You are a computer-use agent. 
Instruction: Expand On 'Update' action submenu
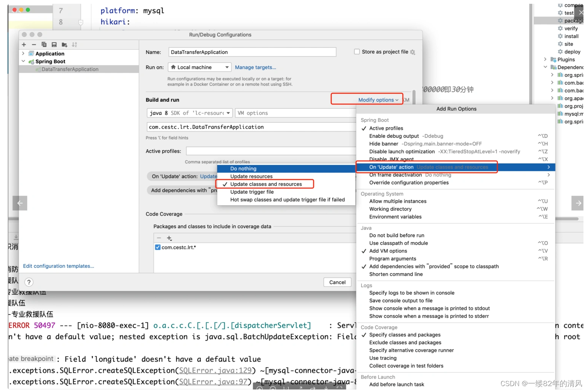[x=455, y=167]
